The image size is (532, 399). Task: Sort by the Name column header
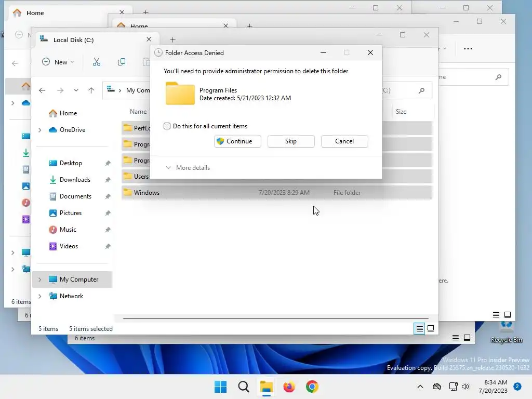tap(138, 111)
